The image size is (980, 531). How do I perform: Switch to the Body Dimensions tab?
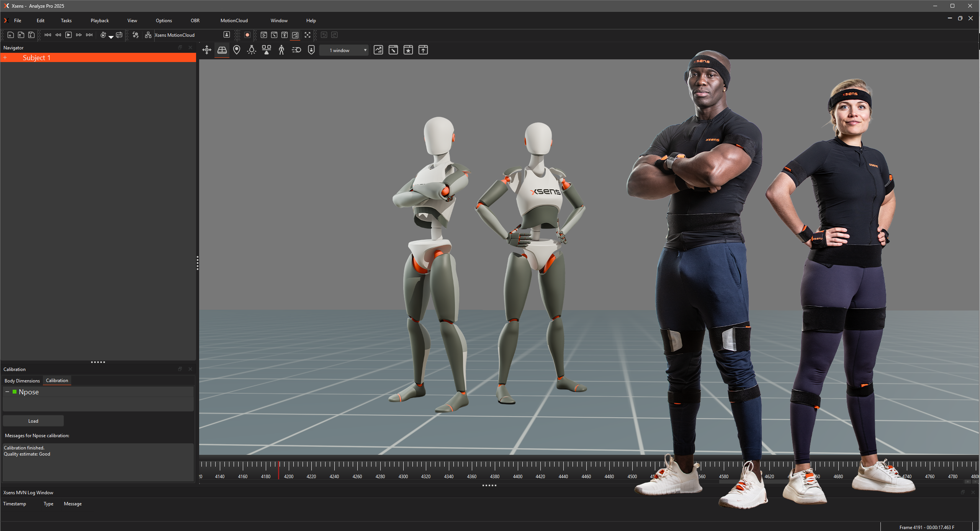pyautogui.click(x=22, y=381)
